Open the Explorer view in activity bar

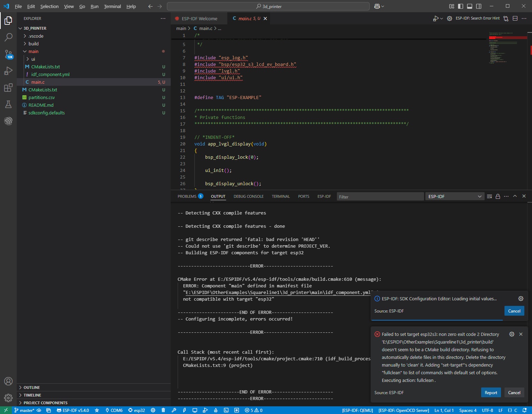[x=8, y=21]
